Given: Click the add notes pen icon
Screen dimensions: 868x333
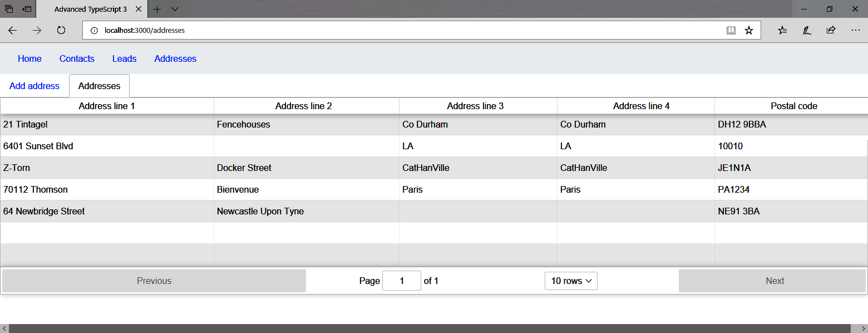Looking at the screenshot, I should click(x=806, y=31).
